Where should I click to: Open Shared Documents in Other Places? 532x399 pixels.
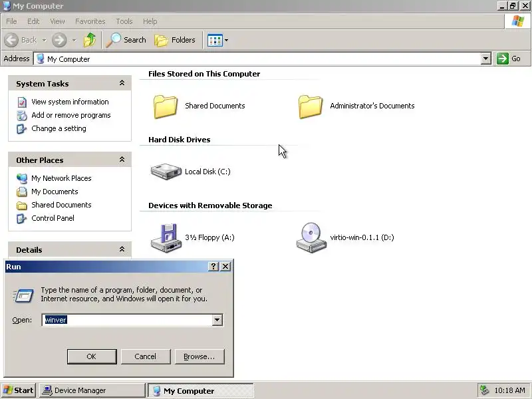pos(61,205)
